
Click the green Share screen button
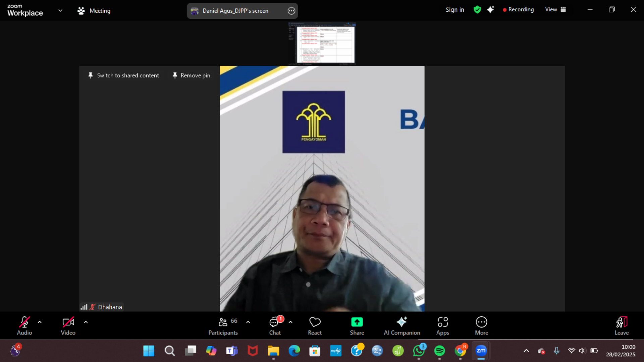point(357,325)
